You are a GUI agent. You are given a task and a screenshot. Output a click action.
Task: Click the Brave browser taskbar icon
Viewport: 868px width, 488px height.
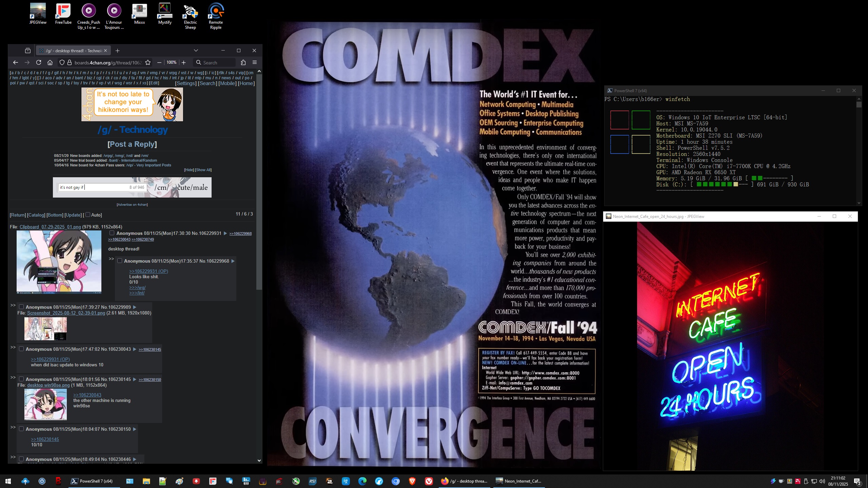[x=412, y=481]
